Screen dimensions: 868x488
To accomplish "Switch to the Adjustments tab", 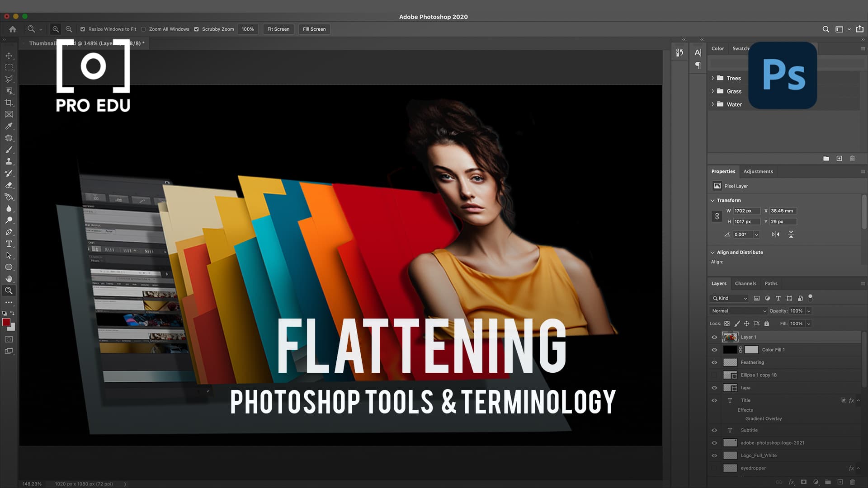I will pyautogui.click(x=758, y=171).
